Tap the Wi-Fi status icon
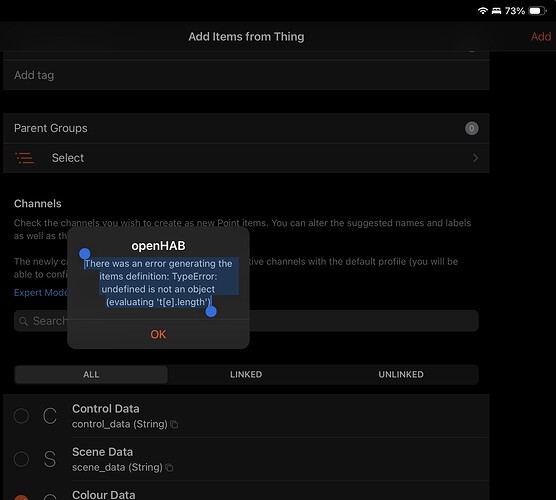Image resolution: width=556 pixels, height=500 pixels. [483, 11]
